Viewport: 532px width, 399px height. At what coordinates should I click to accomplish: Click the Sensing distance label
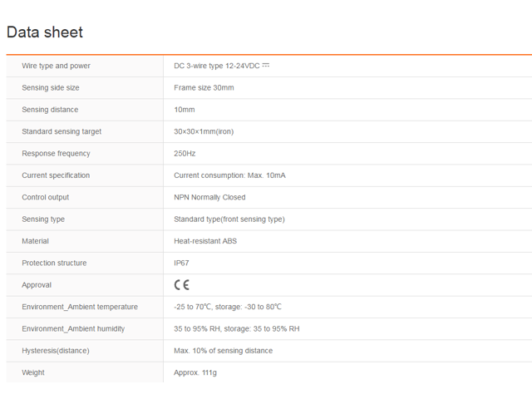(50, 110)
